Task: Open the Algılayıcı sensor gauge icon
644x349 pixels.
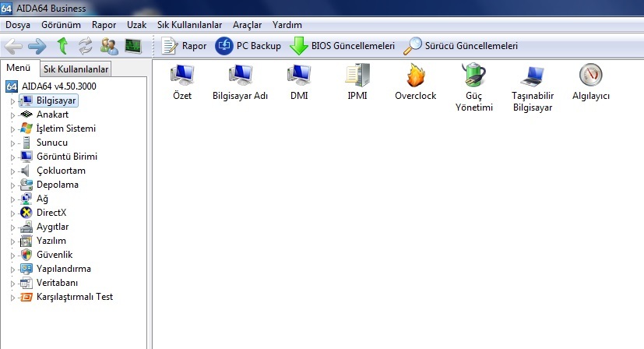Action: (590, 82)
